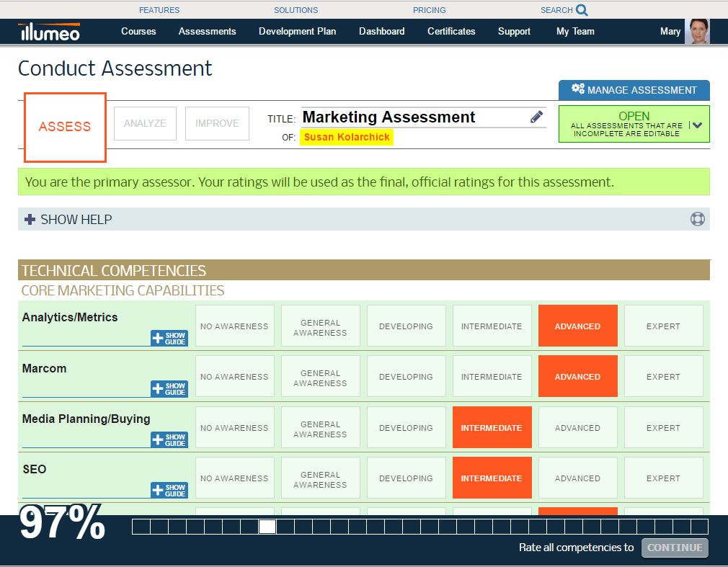Select Intermediate for SEO
Image resolution: width=728 pixels, height=567 pixels.
[x=492, y=478]
